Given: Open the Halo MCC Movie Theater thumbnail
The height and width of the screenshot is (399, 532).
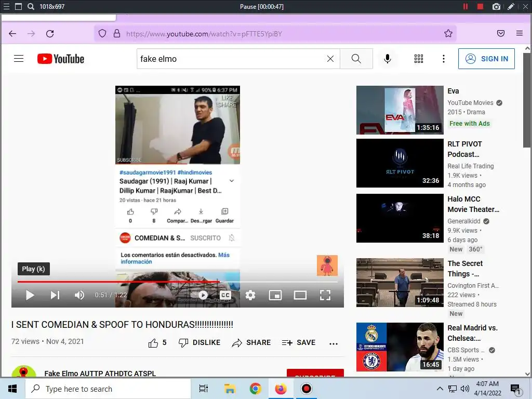Looking at the screenshot, I should point(400,218).
